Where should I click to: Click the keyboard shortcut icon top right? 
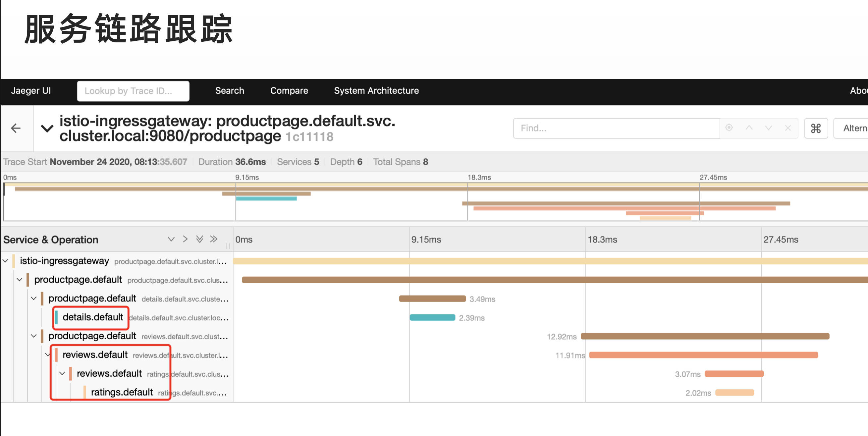pos(817,127)
